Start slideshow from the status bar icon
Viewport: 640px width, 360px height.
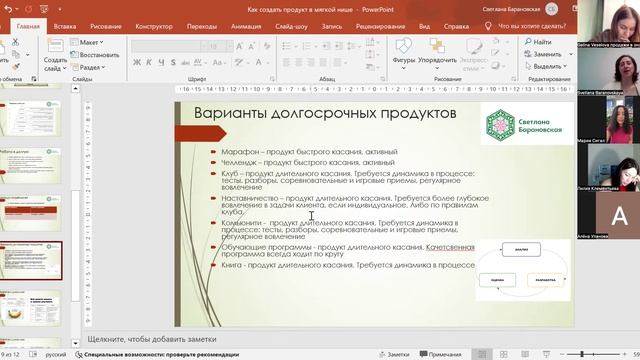coord(546,354)
